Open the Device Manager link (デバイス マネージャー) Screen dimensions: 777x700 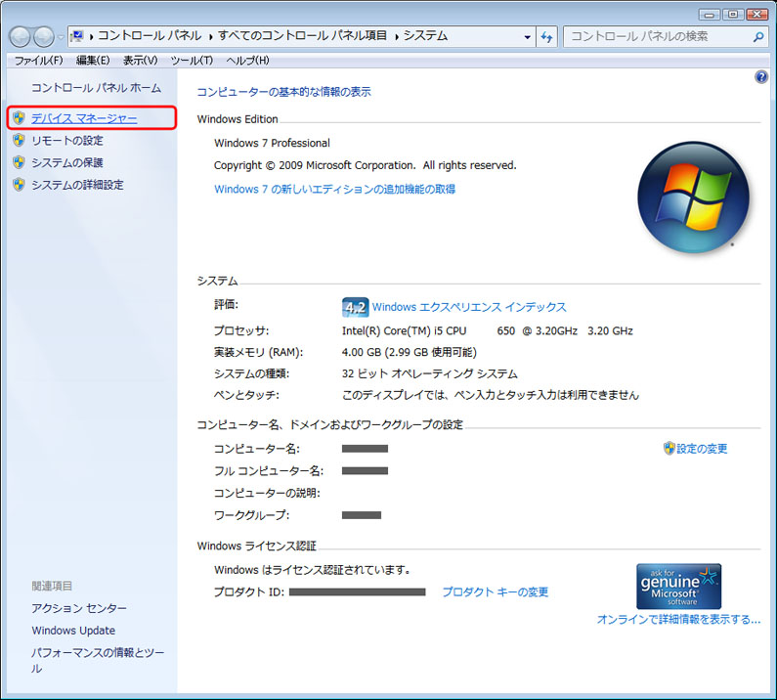[84, 118]
